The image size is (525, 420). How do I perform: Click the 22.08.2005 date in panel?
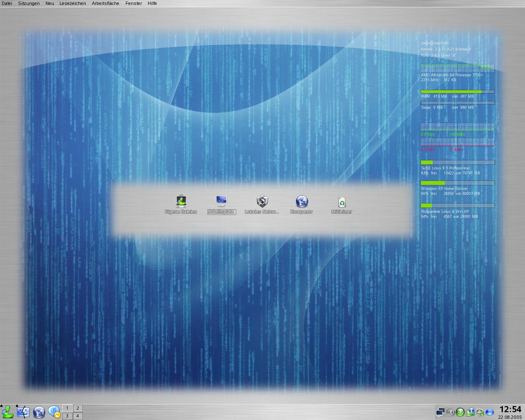tap(510, 417)
